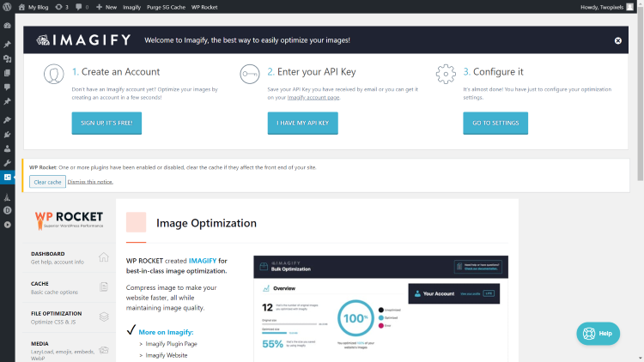Screen dimensions: 644x362
Task: Open WP Rocket DASHBOARD tab
Action: click(x=69, y=257)
